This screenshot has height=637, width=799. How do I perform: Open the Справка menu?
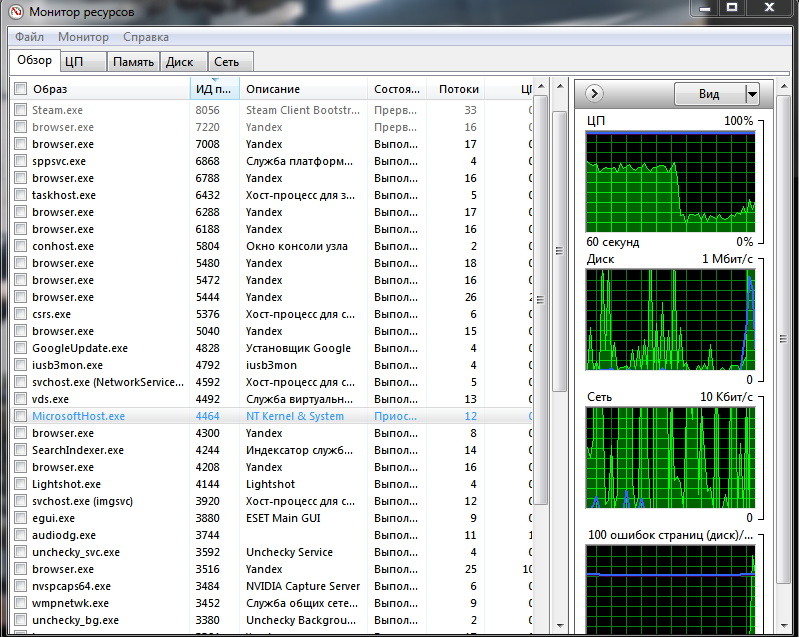tap(146, 37)
